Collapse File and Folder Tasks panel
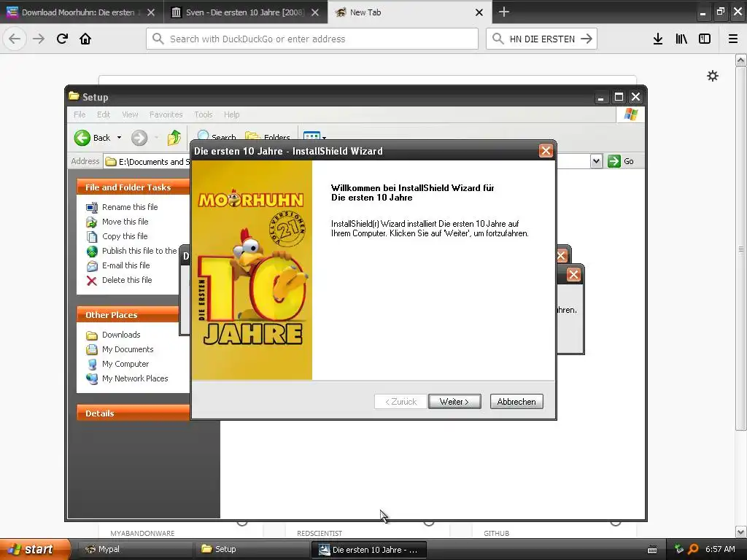747x560 pixels. (x=133, y=187)
